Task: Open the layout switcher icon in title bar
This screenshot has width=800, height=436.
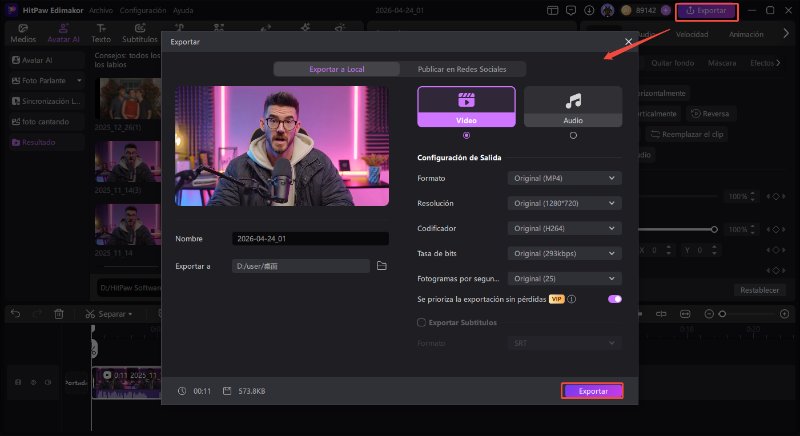Action: [553, 10]
